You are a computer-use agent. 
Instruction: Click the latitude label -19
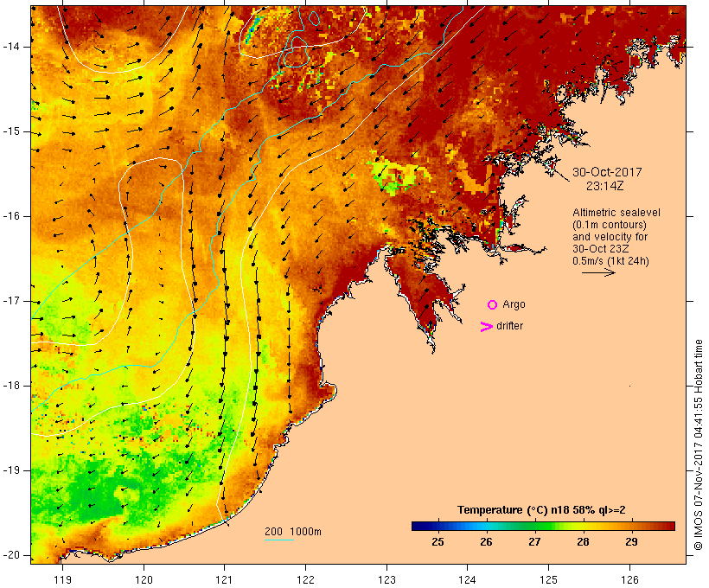point(10,470)
